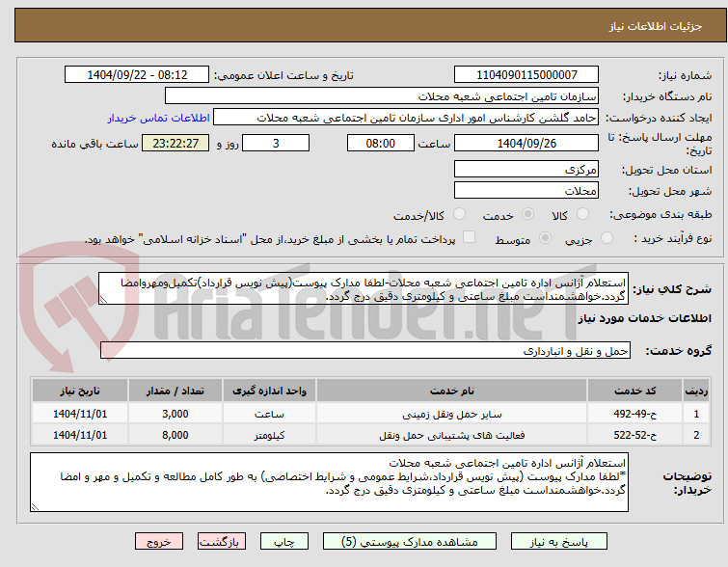Viewport: 728px width, 567px height.
Task: Click the جزئیات اطلاعات نیاز page title
Action: pyautogui.click(x=655, y=26)
